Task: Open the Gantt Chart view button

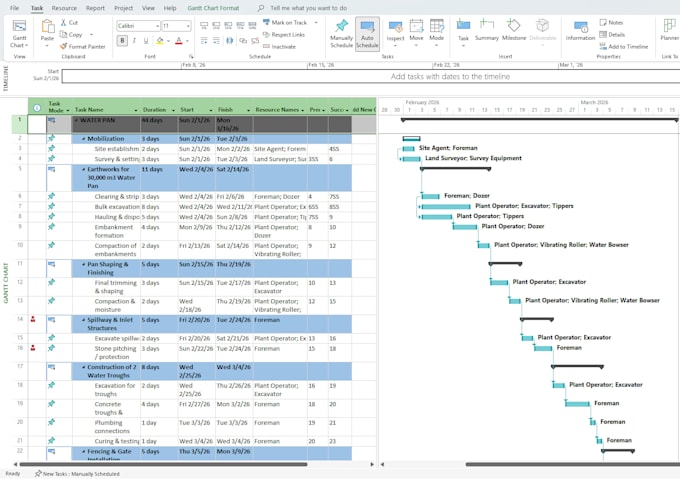Action: pos(19,34)
